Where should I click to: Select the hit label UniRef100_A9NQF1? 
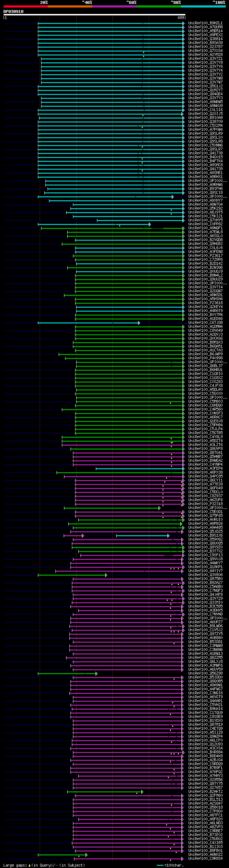tap(205, 228)
